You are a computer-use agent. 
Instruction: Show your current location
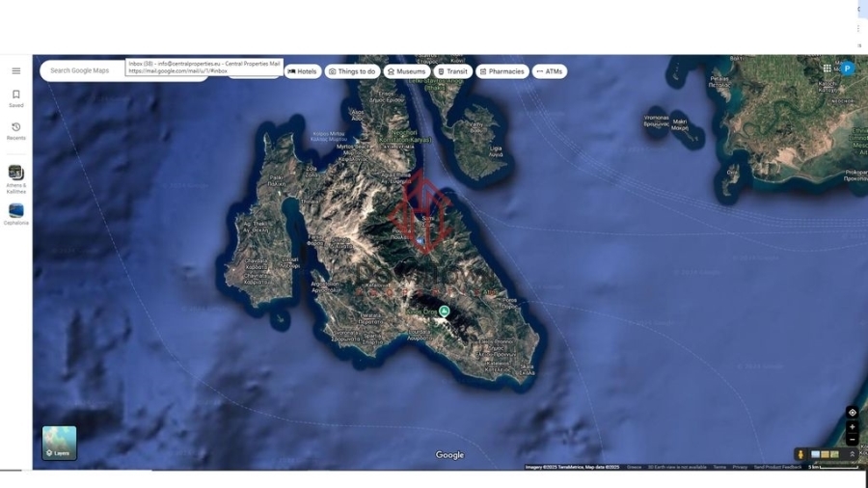pos(852,413)
